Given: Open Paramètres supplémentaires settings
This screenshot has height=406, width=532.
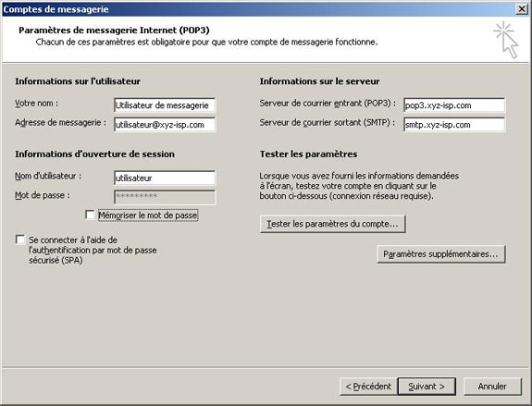Looking at the screenshot, I should 441,254.
